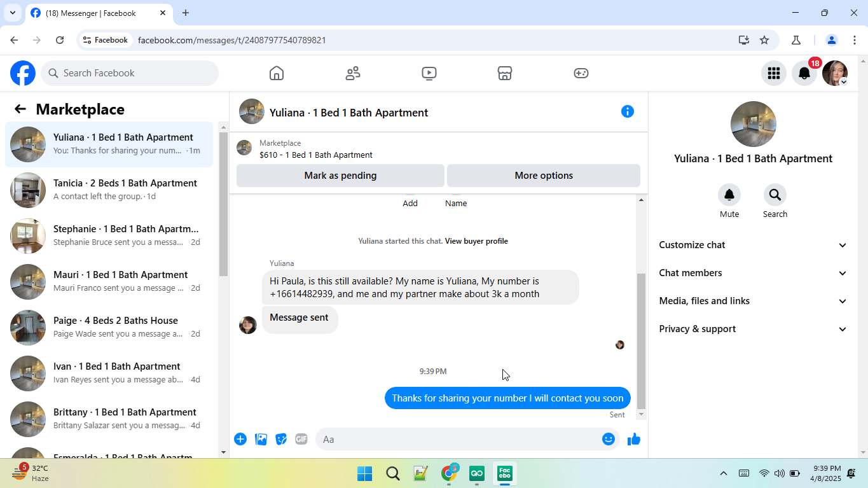The height and width of the screenshot is (488, 868).
Task: Choose a sticker from composer
Action: 281,439
